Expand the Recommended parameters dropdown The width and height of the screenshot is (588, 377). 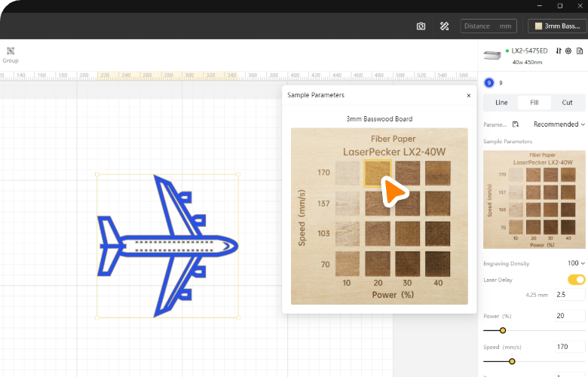click(559, 124)
